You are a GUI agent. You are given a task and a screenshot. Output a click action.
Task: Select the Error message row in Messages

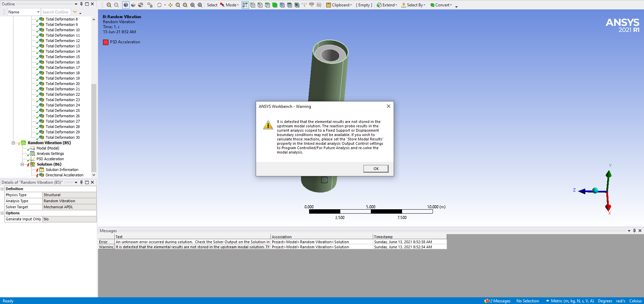coord(273,242)
